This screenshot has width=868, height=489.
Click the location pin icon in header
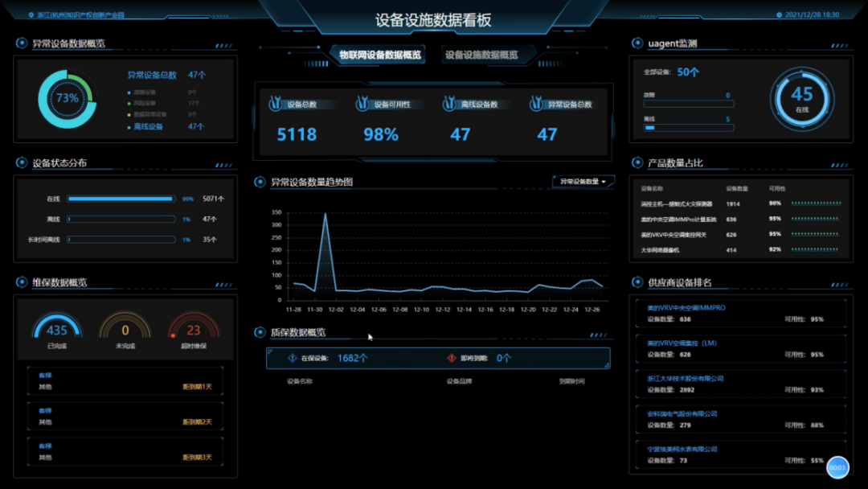coord(31,15)
